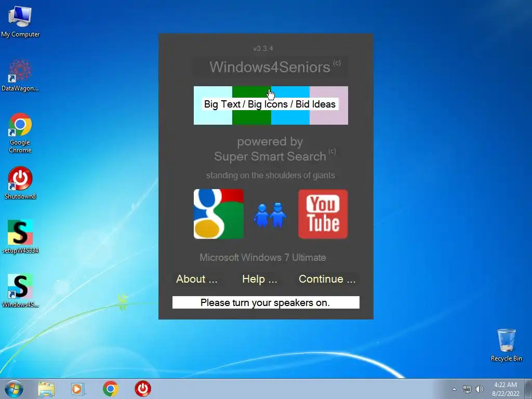Click the 'Please turn your speakers on.' field
This screenshot has height=399, width=532.
point(265,302)
